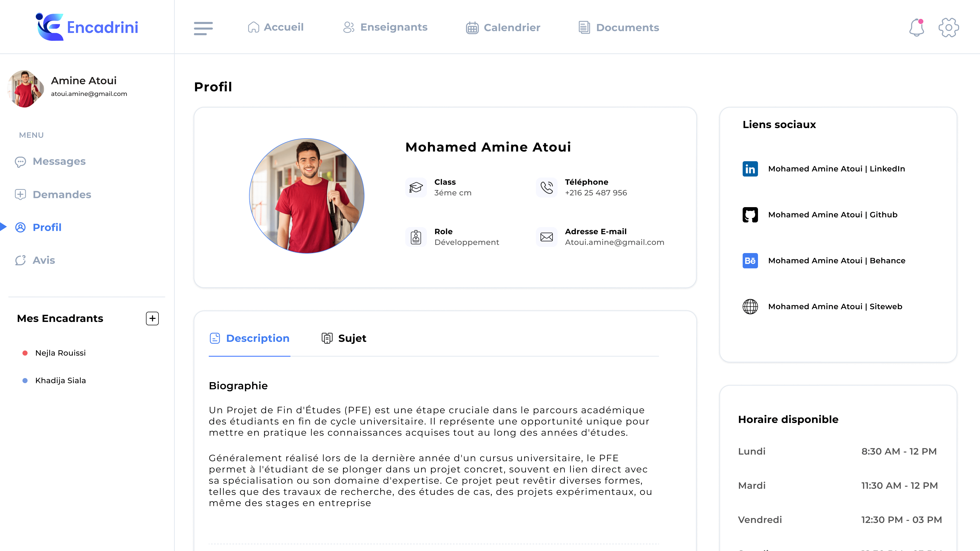
Task: Open the Documents page
Action: [619, 28]
